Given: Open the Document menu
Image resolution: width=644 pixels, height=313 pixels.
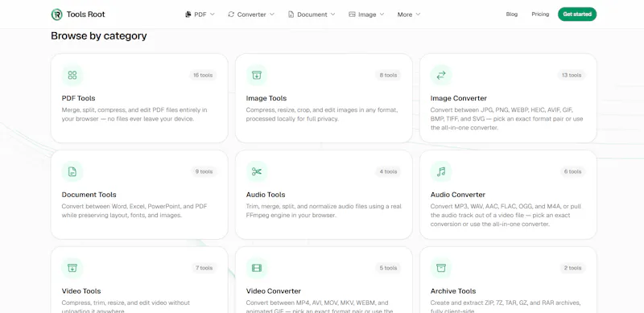Looking at the screenshot, I should coord(312,14).
